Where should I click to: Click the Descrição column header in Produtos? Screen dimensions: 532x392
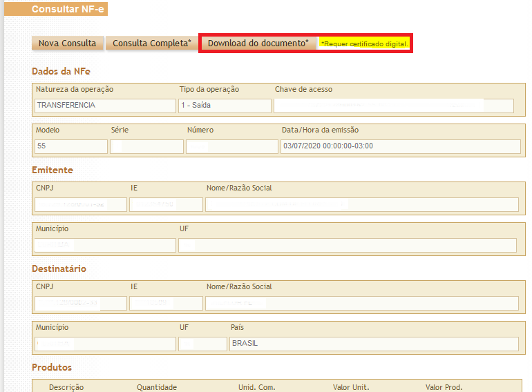coord(66,387)
